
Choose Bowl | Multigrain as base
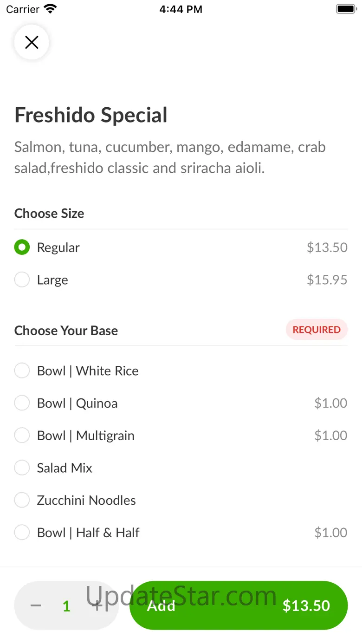tap(22, 436)
